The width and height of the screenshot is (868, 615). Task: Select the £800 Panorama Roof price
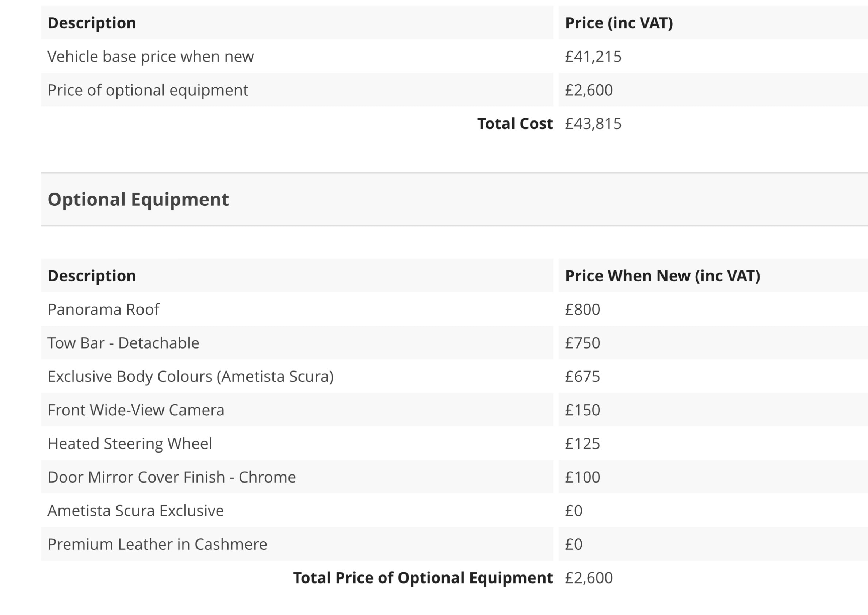tap(582, 310)
